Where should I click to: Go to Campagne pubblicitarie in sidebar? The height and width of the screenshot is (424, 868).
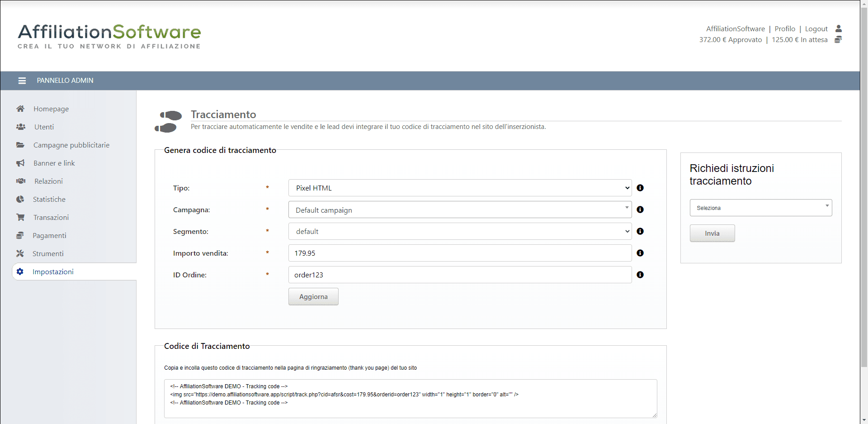click(x=71, y=145)
